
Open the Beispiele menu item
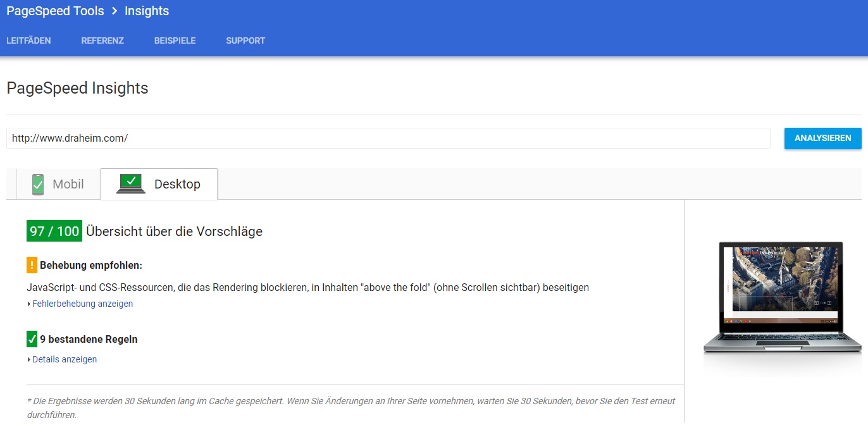pyautogui.click(x=175, y=40)
